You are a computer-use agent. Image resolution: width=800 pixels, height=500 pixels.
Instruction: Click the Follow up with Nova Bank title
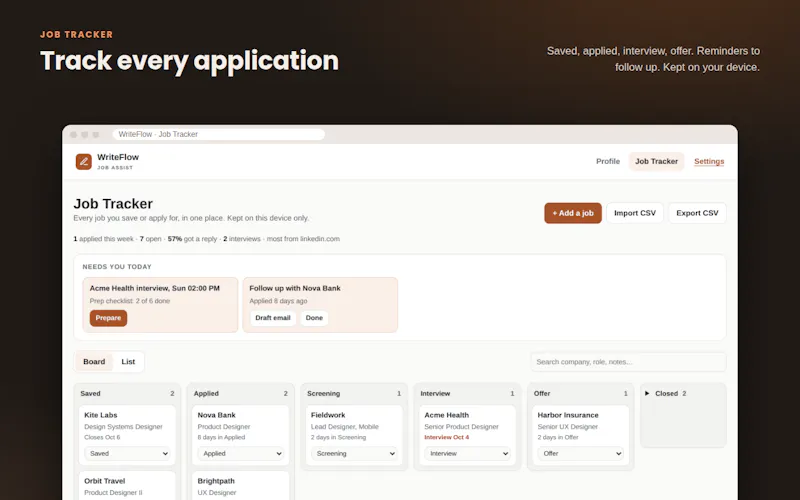click(x=295, y=288)
